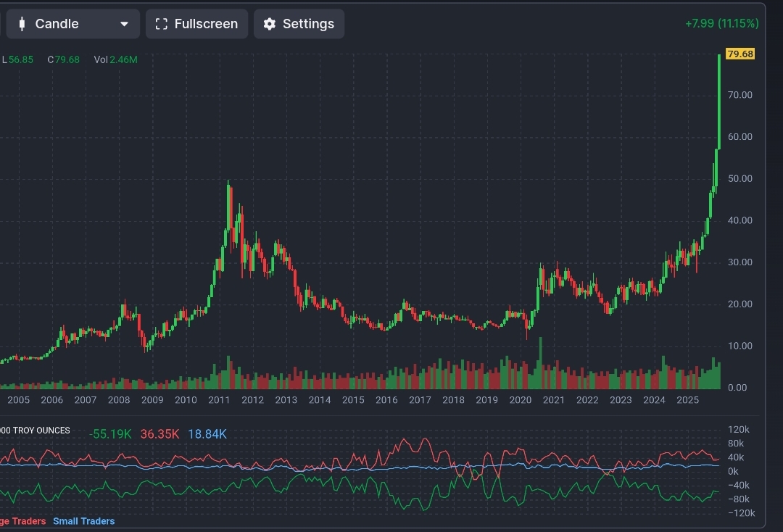Click the 79.68 current price label
The width and height of the screenshot is (783, 532).
(x=740, y=54)
